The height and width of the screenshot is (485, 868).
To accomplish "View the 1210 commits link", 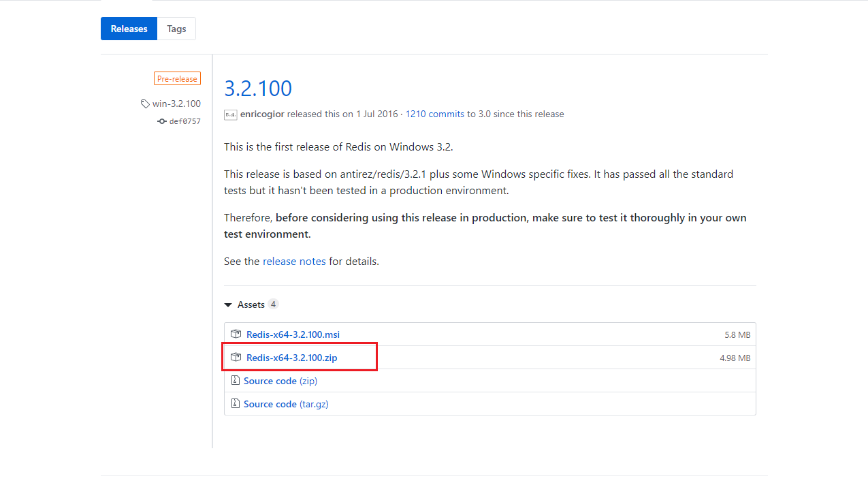I will (435, 114).
